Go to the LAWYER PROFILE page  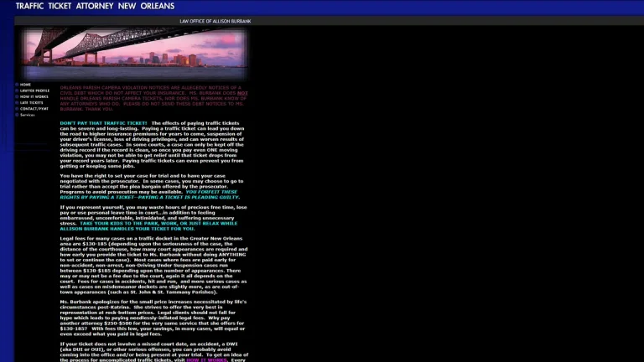tap(34, 90)
